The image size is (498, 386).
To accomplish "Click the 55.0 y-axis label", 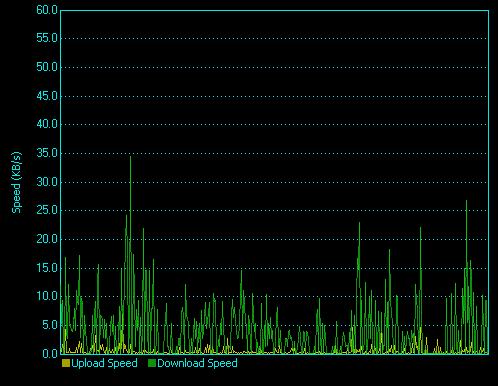I will [x=47, y=38].
